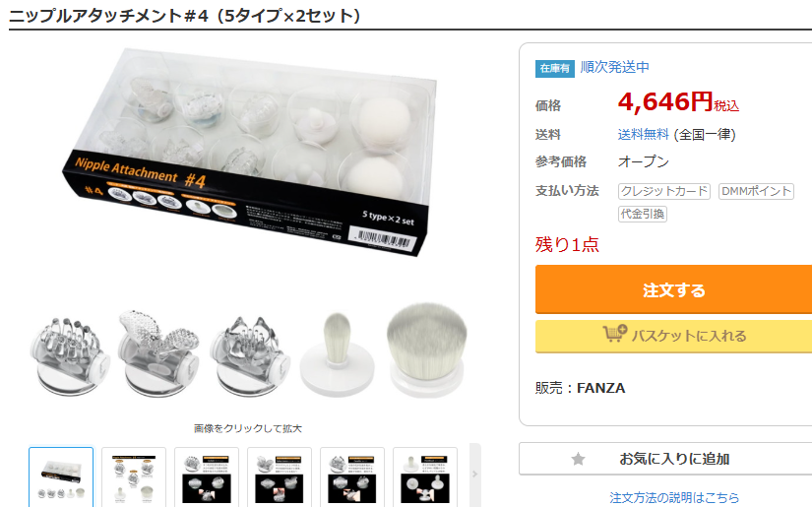Select the third product thumbnail
This screenshot has width=812, height=507.
(x=207, y=477)
